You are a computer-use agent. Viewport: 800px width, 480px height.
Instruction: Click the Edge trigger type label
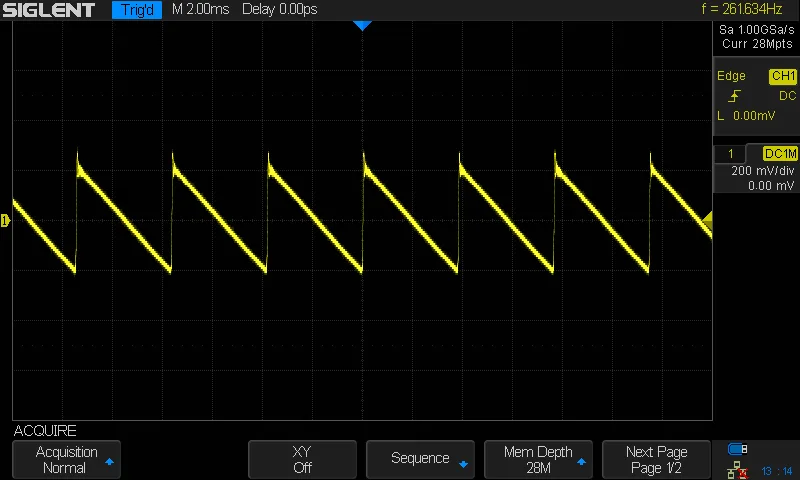tap(731, 76)
